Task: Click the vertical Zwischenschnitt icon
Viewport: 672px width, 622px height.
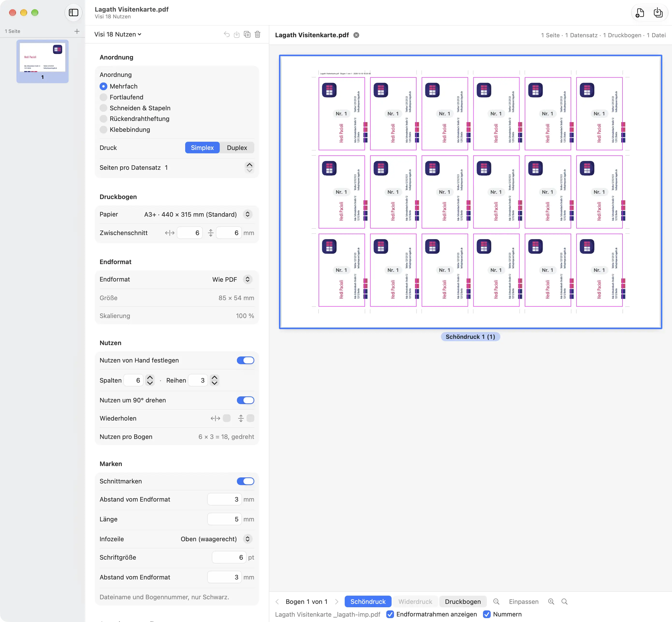Action: [211, 233]
